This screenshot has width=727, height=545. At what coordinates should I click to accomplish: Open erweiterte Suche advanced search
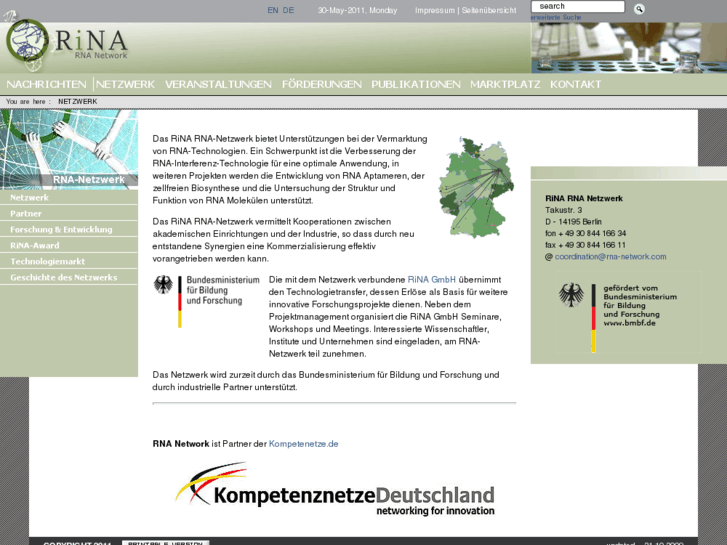pyautogui.click(x=556, y=17)
